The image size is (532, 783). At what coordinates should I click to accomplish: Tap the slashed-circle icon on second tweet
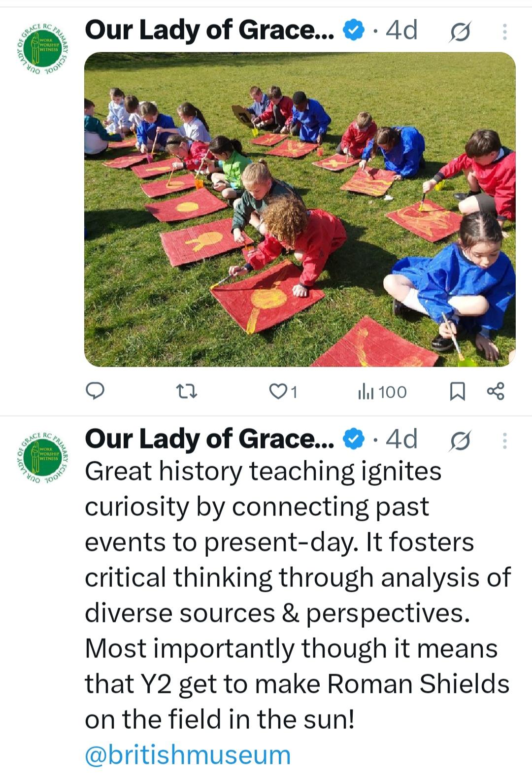pyautogui.click(x=460, y=441)
